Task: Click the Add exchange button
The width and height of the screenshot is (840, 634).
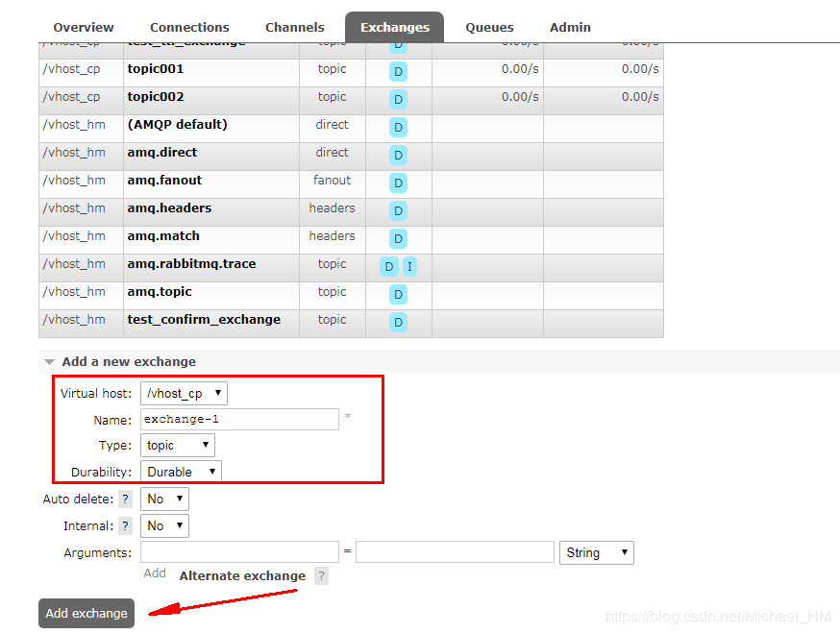Action: 86,613
